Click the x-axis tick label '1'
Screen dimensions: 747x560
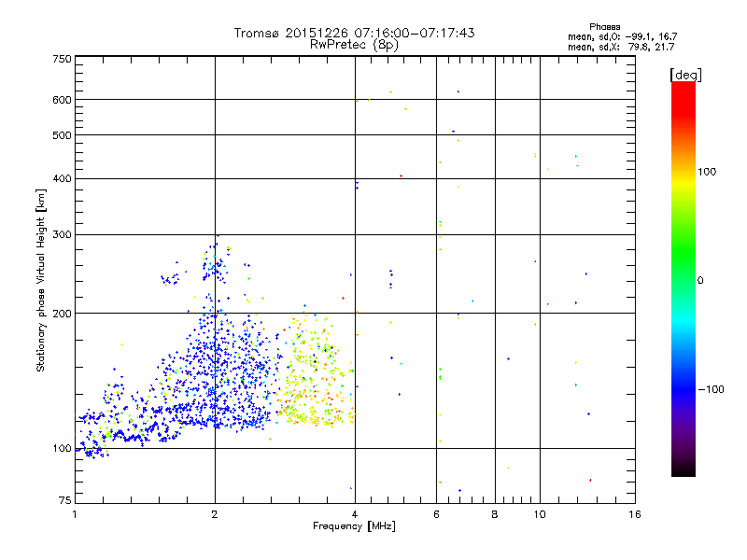75,514
